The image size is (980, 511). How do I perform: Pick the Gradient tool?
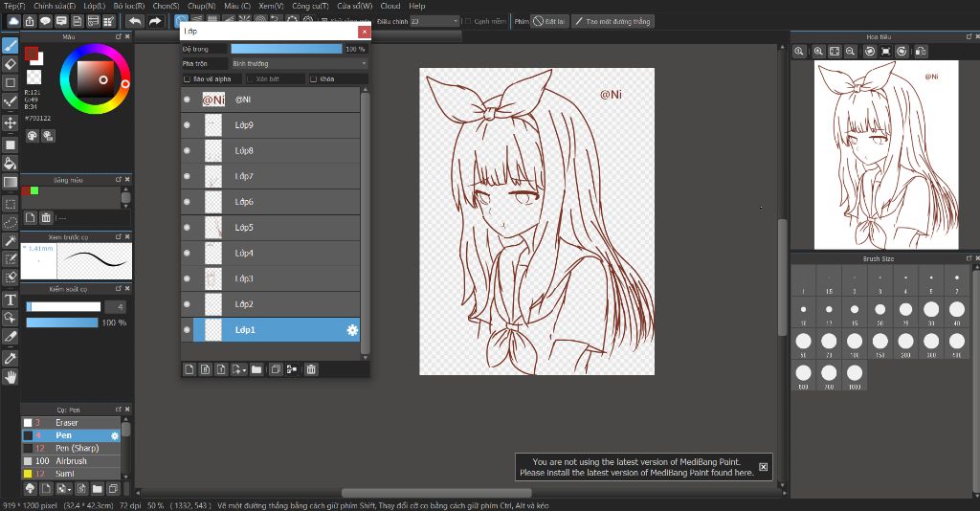10,183
